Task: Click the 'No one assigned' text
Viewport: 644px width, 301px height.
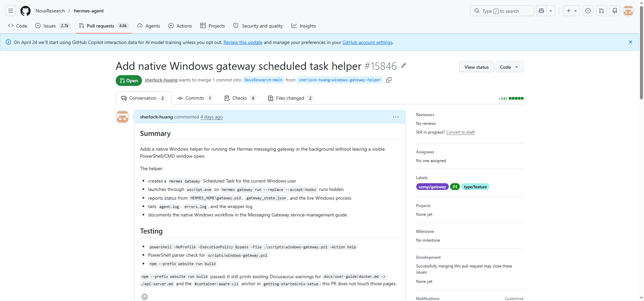Action: [431, 161]
